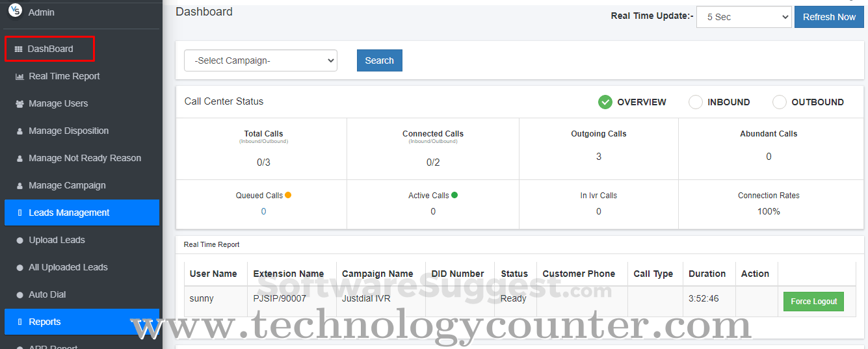Open Upload Leads submenu item
The width and height of the screenshot is (868, 349).
pyautogui.click(x=57, y=240)
